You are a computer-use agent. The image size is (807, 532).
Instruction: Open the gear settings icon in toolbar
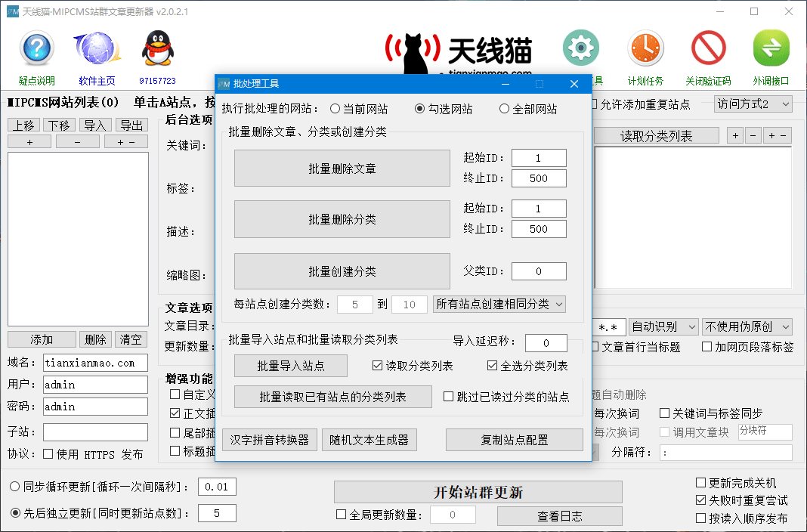(x=581, y=48)
